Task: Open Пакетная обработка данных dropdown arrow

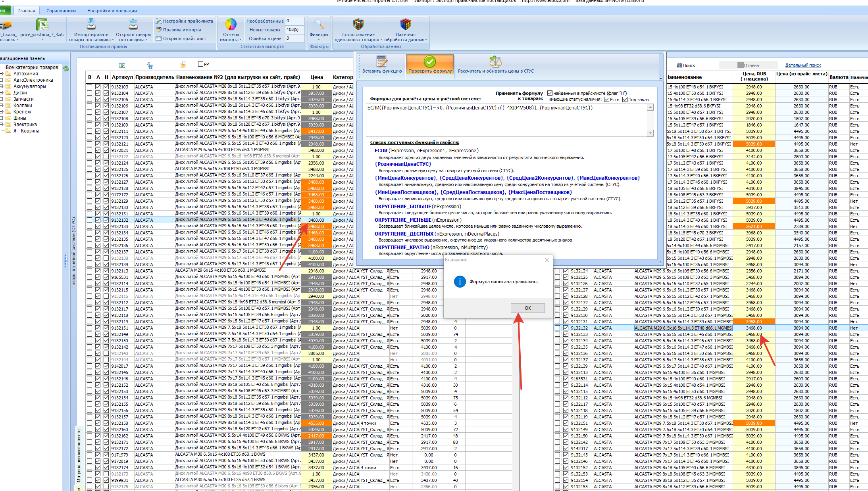Action: coord(426,40)
